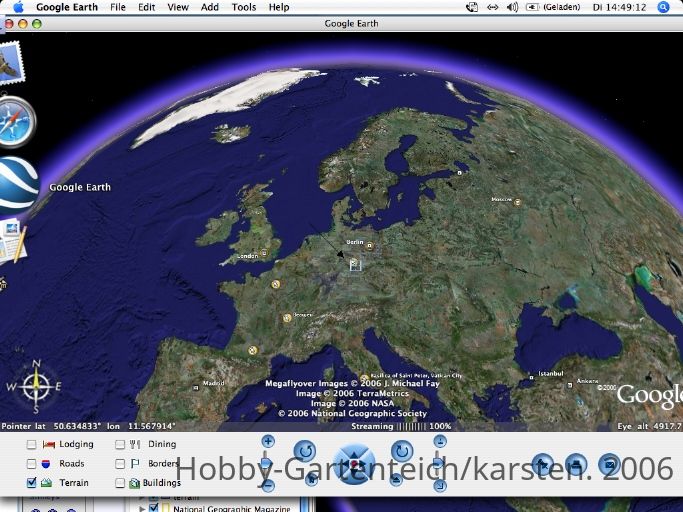Rotate the view counterclockwise

305,451
